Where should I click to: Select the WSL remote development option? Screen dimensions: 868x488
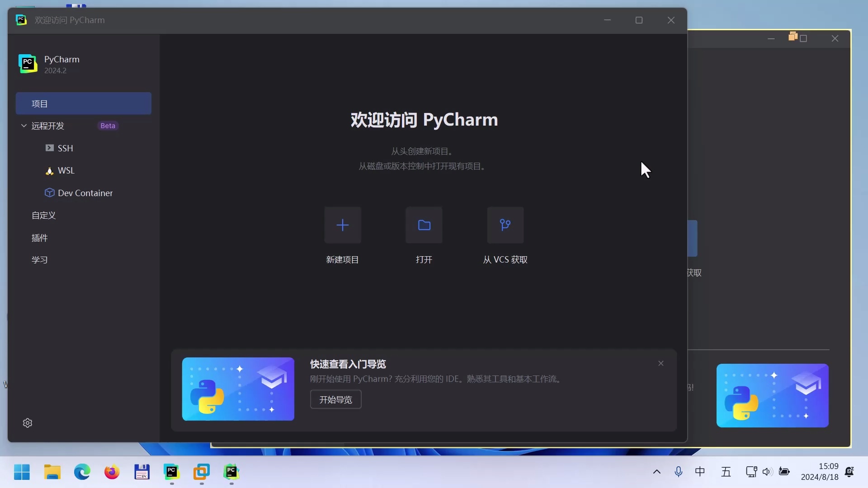[x=65, y=170]
